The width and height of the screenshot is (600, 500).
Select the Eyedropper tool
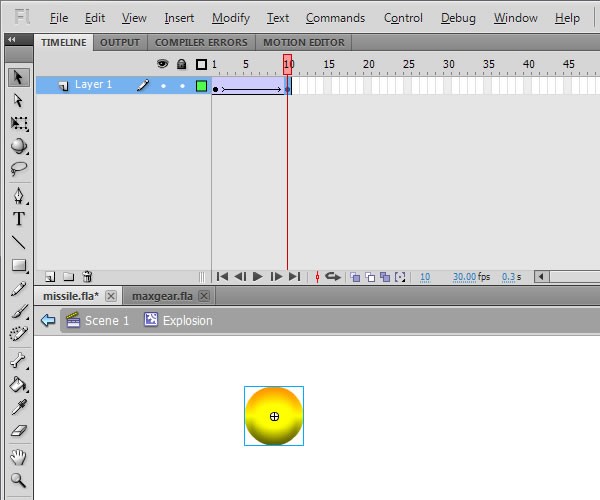18,407
